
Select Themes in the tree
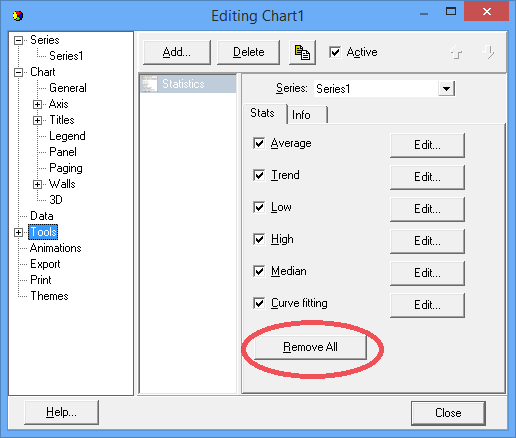[49, 296]
